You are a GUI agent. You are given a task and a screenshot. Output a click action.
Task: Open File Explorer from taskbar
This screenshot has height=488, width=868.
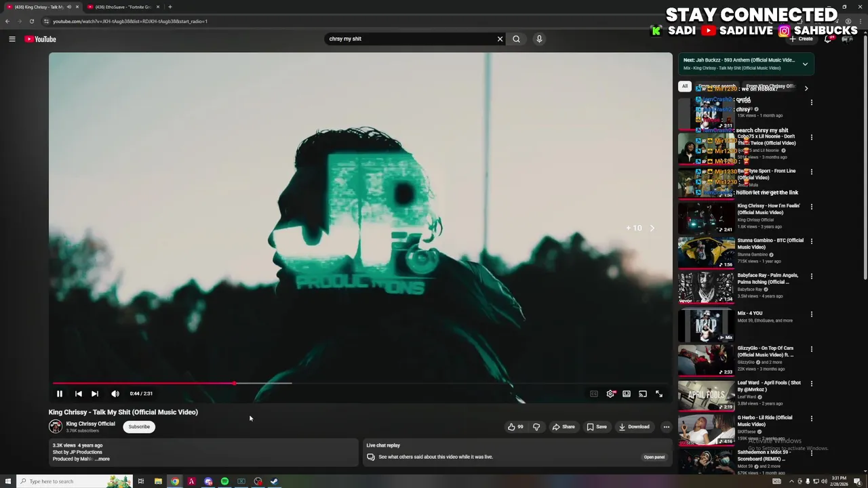158,481
